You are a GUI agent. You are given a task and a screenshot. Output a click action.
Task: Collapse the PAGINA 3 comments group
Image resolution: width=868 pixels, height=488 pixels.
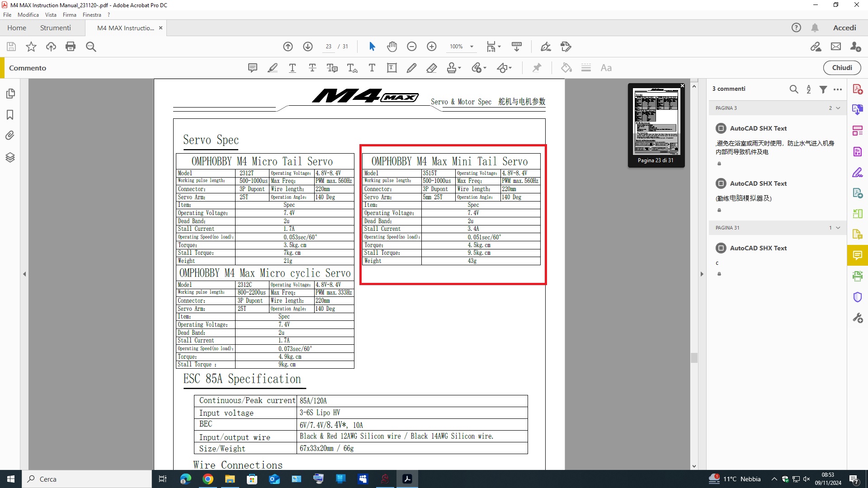[838, 108]
